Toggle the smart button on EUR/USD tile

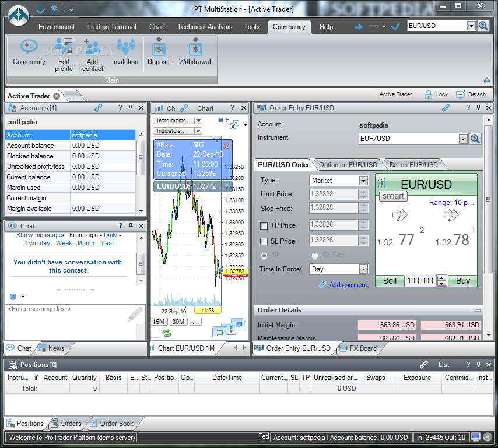tap(393, 196)
